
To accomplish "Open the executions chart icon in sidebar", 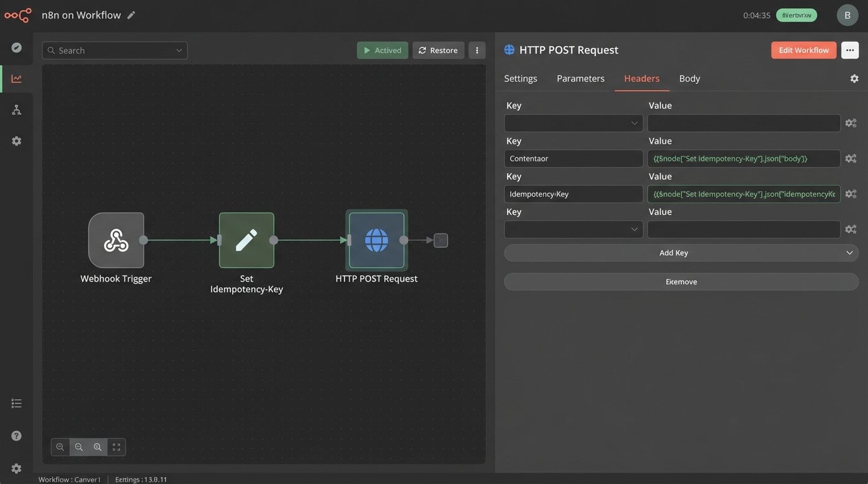I will coord(16,79).
